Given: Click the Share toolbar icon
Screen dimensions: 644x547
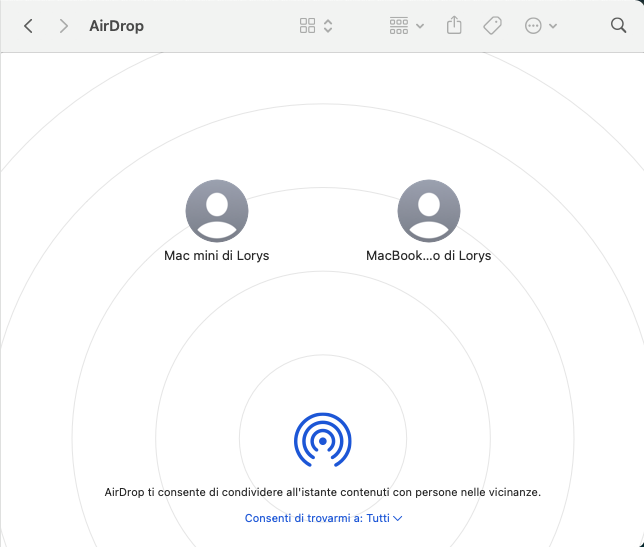Looking at the screenshot, I should pos(454,25).
